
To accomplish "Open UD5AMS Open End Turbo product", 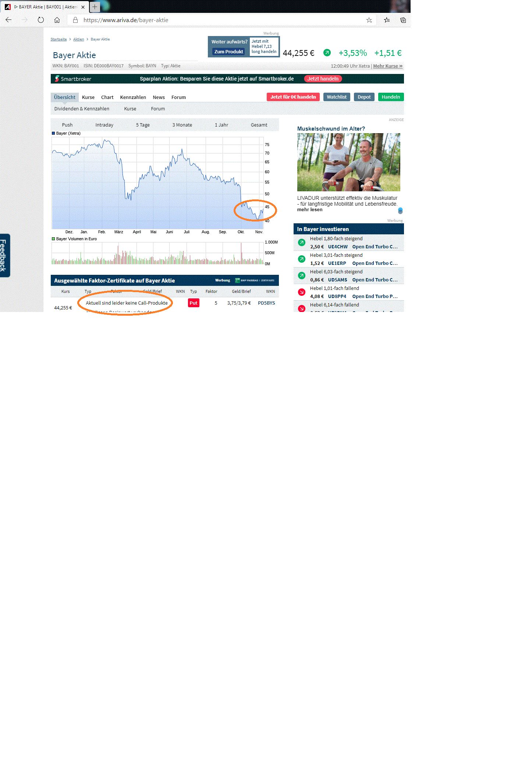I will (354, 280).
